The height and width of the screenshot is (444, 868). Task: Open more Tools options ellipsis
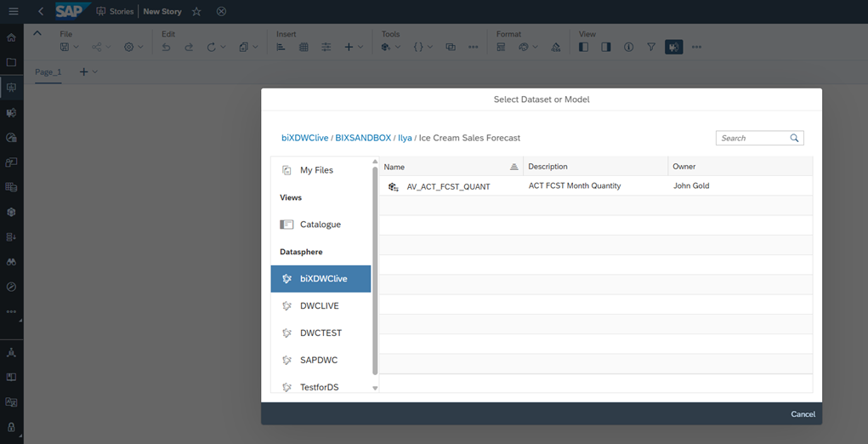coord(474,47)
